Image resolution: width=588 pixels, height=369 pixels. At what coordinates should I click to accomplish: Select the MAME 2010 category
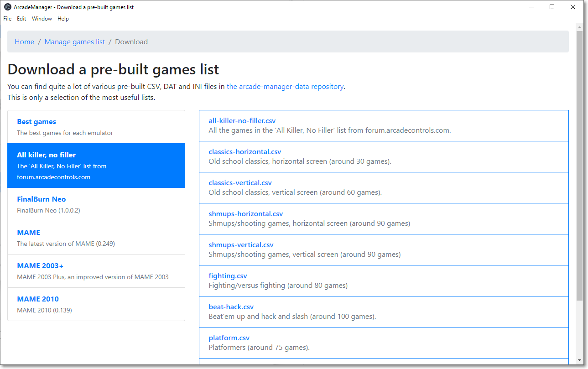(x=96, y=304)
